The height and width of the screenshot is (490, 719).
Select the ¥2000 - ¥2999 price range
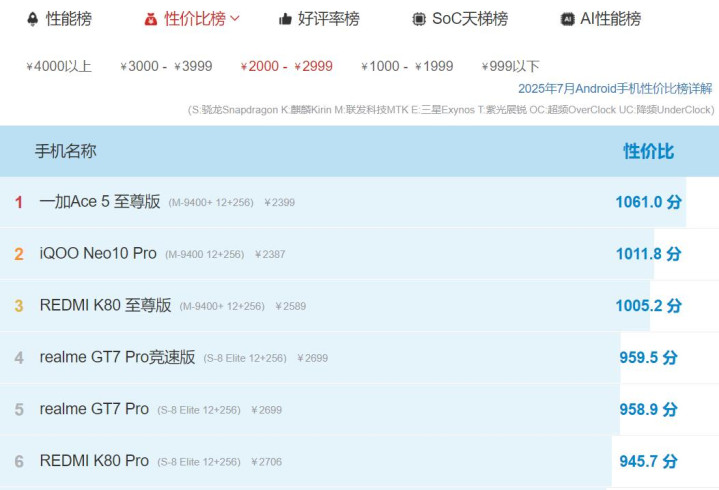tap(287, 66)
